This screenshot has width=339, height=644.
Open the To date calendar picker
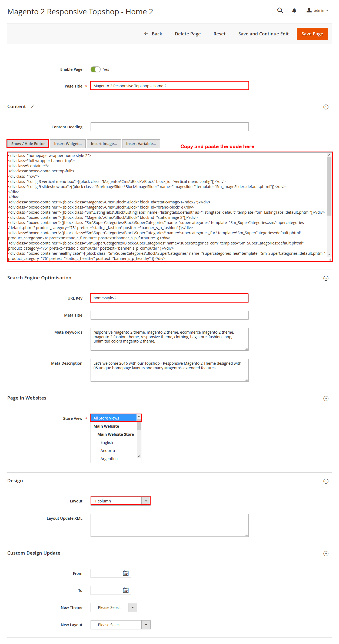click(x=126, y=590)
